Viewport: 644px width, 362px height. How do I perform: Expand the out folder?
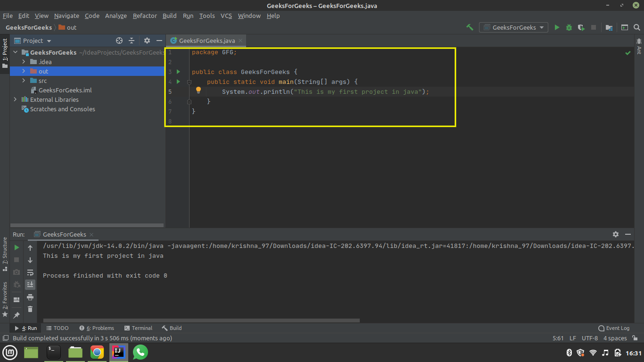(24, 71)
